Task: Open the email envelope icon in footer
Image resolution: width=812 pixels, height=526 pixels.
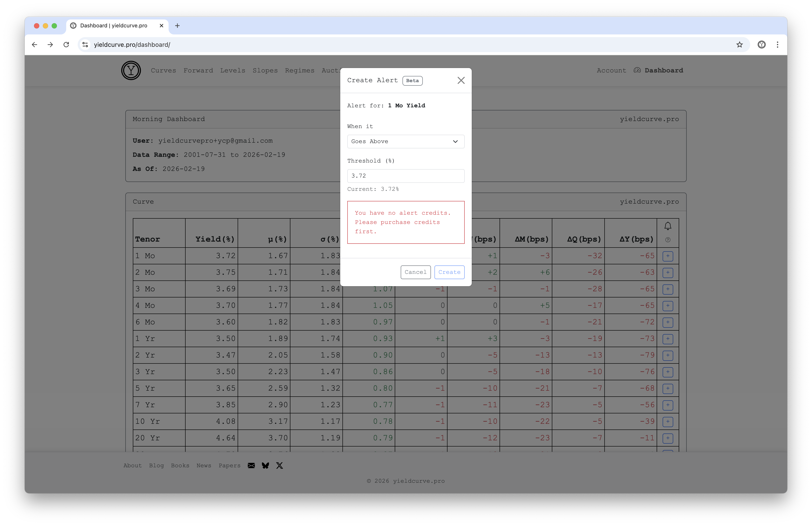Action: [x=251, y=465]
